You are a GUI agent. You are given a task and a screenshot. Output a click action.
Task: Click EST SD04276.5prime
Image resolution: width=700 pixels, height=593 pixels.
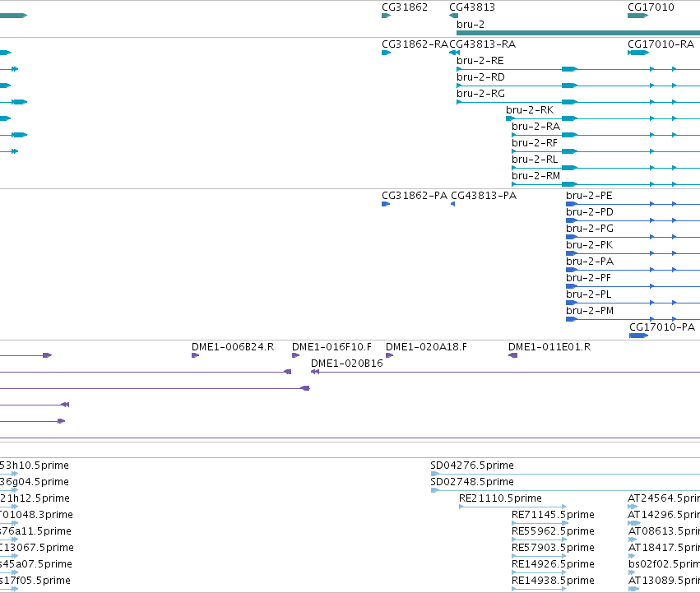(x=472, y=466)
